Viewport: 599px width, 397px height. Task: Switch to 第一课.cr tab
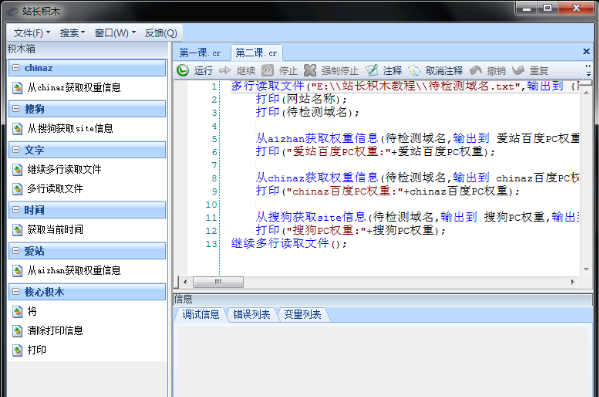tap(200, 53)
